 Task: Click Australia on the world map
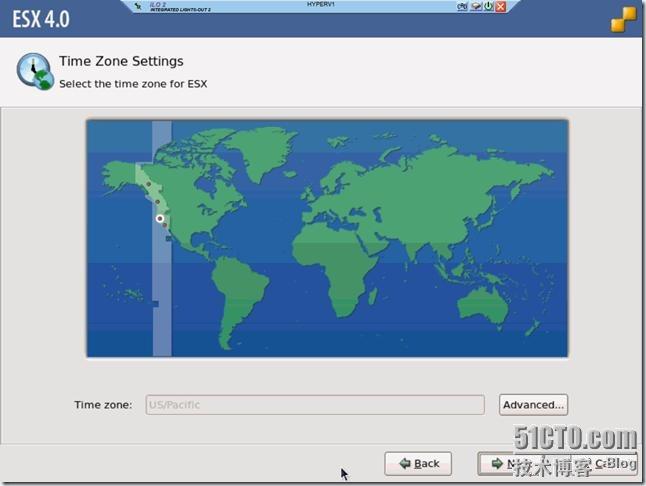[x=483, y=306]
